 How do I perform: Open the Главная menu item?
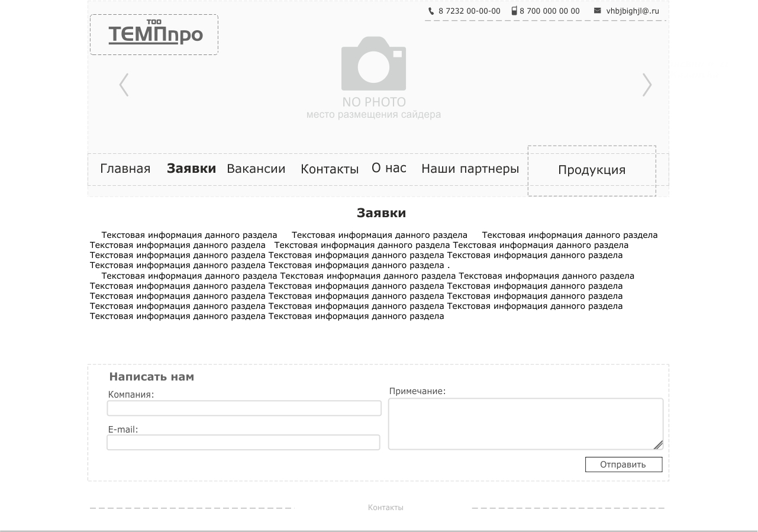125,169
